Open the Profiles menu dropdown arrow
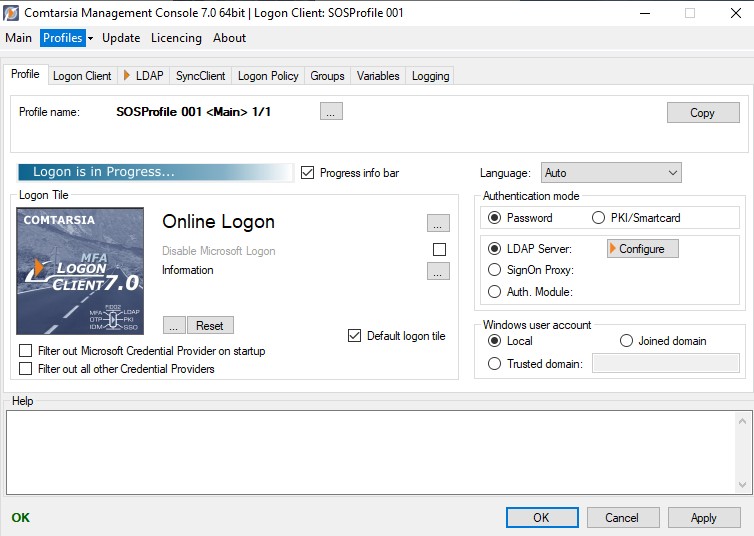 (x=90, y=38)
